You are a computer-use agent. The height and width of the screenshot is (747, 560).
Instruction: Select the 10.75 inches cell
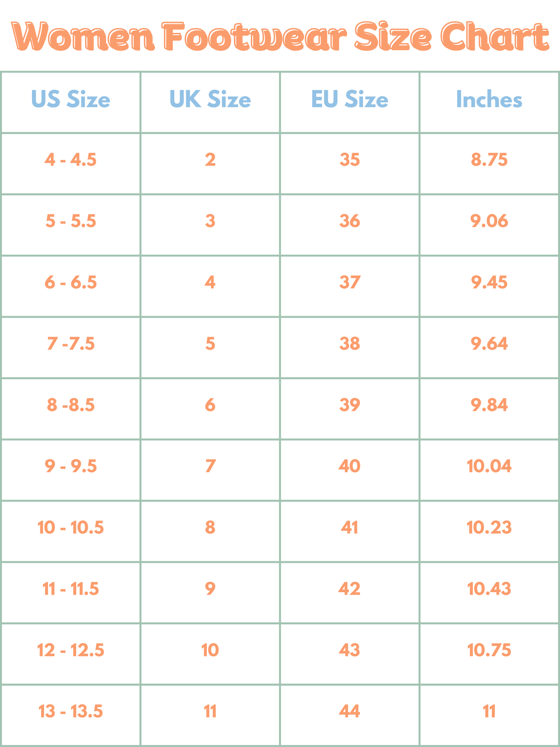click(x=489, y=650)
